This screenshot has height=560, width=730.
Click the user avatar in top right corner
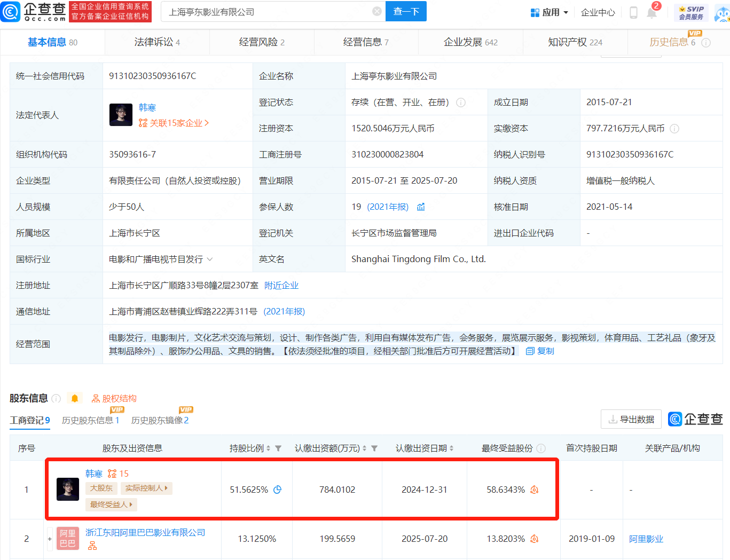click(x=722, y=13)
